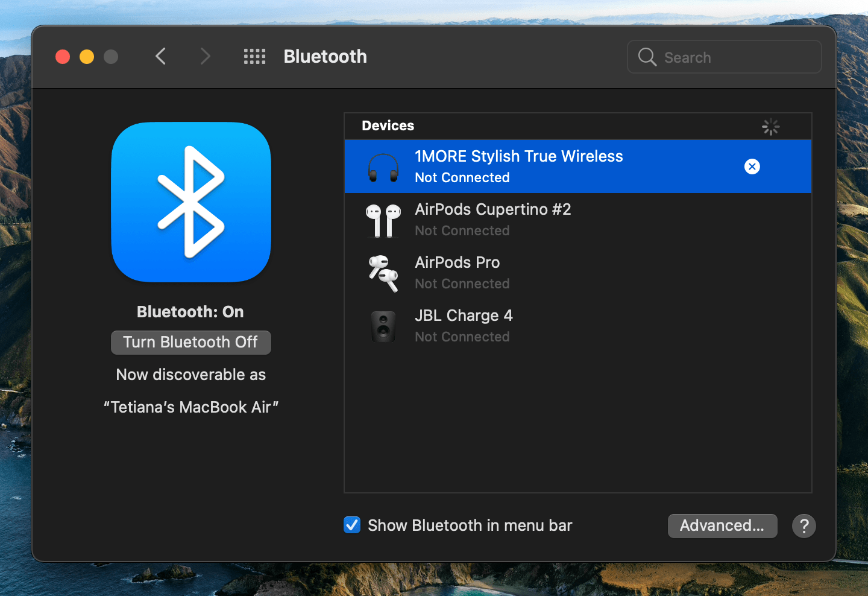Focus the Search field
This screenshot has width=868, height=596.
click(x=725, y=57)
